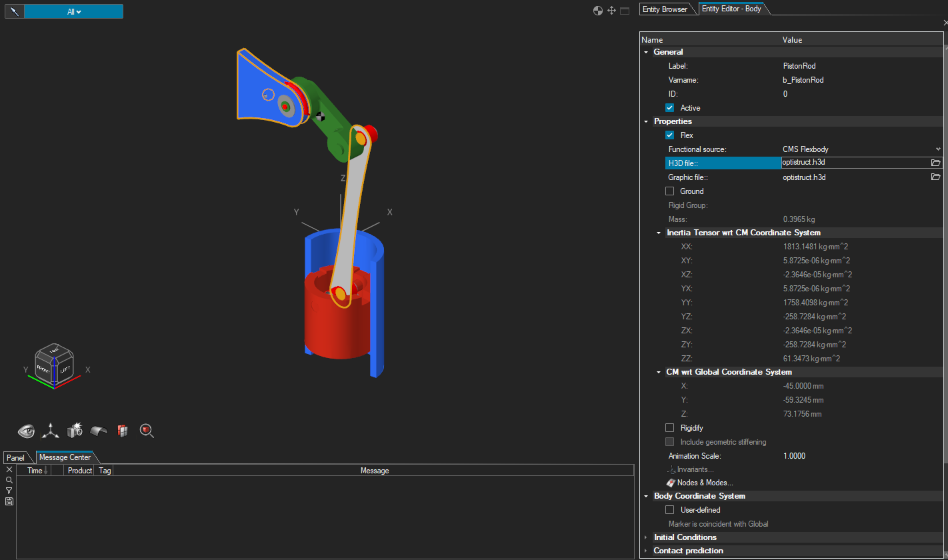The width and height of the screenshot is (948, 560).
Task: Click the red and grey panels icon
Action: pyautogui.click(x=123, y=431)
